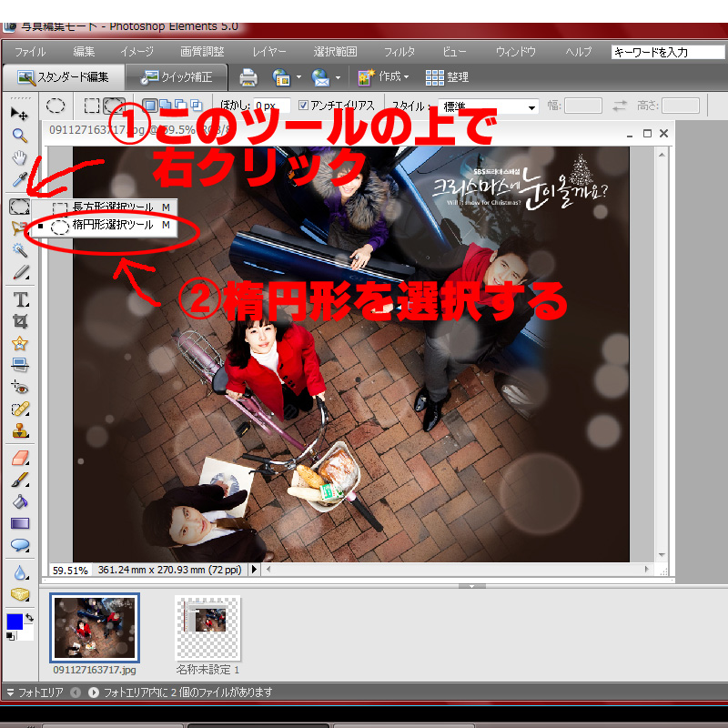728x728 pixels.
Task: Select the Healing Brush bandage tool
Action: coord(20,409)
